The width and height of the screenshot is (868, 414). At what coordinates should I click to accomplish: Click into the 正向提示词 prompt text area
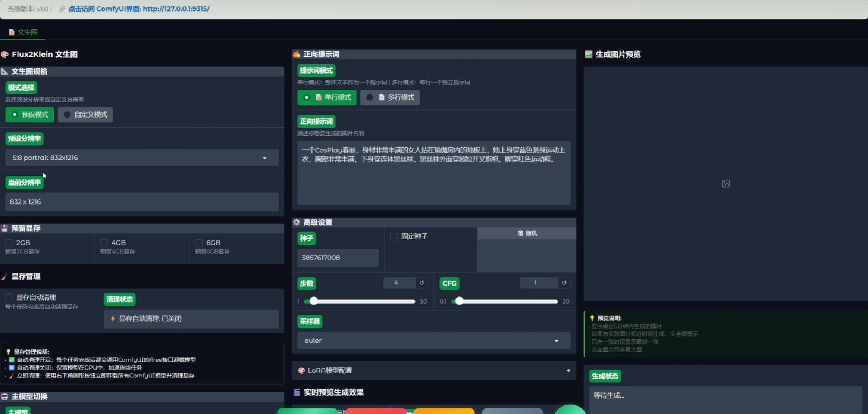click(434, 173)
